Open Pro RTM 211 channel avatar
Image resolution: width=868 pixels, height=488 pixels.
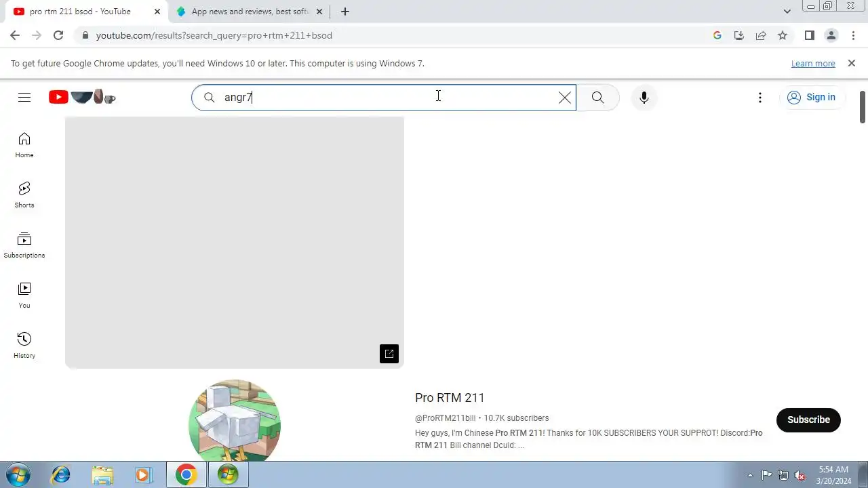point(235,422)
